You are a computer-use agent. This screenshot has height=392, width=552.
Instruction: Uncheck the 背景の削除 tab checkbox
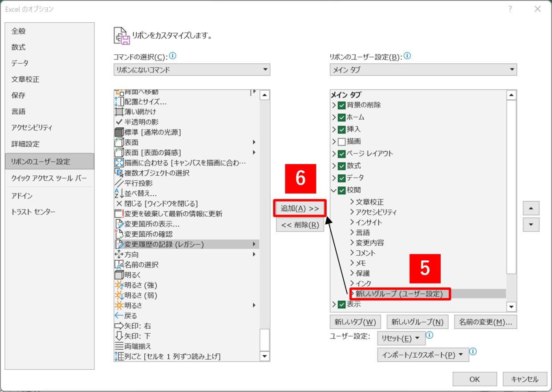(341, 105)
